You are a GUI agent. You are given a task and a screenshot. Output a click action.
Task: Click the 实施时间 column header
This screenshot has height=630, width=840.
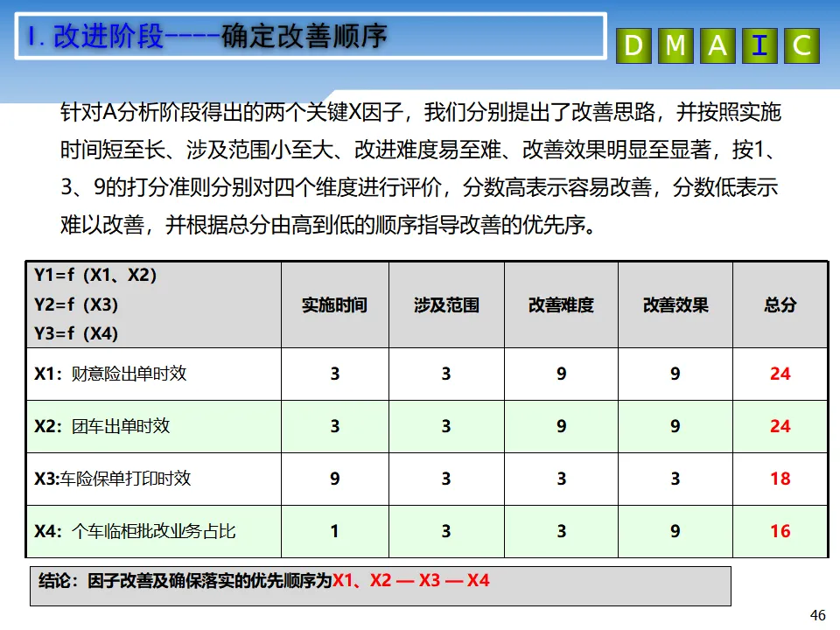click(334, 304)
